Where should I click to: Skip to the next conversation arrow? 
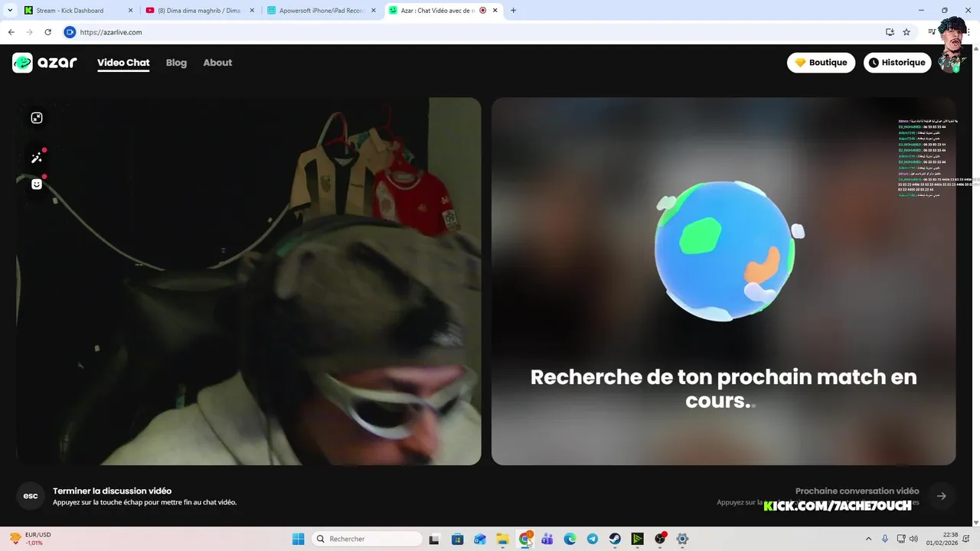[x=942, y=496]
